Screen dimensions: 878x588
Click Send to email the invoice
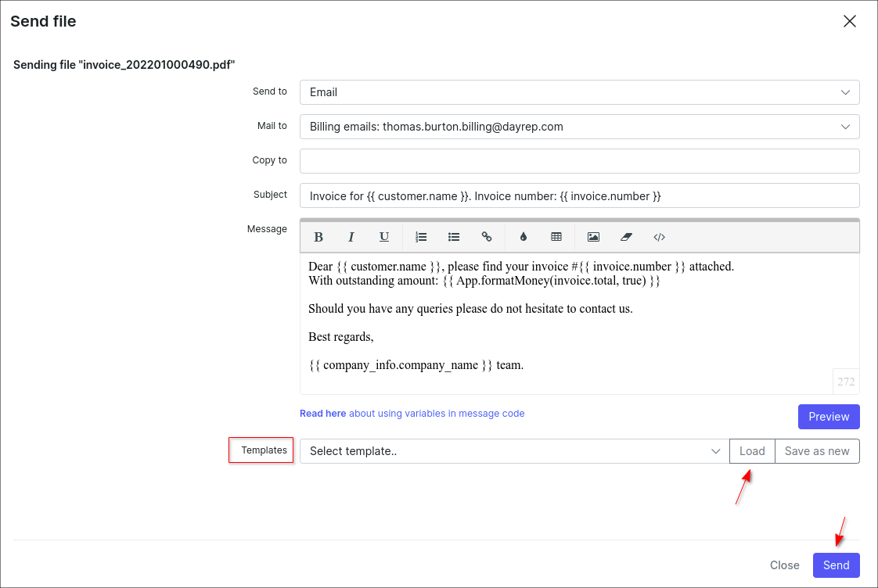(x=836, y=565)
